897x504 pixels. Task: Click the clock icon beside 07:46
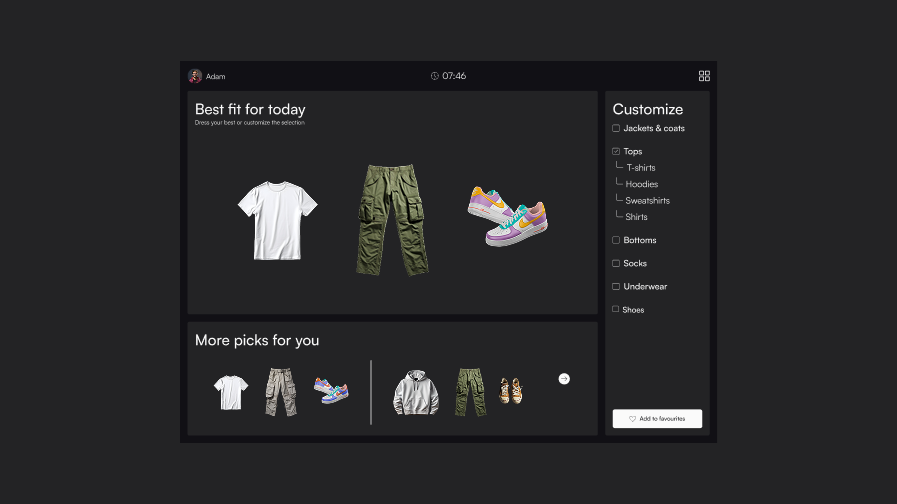[x=435, y=76]
